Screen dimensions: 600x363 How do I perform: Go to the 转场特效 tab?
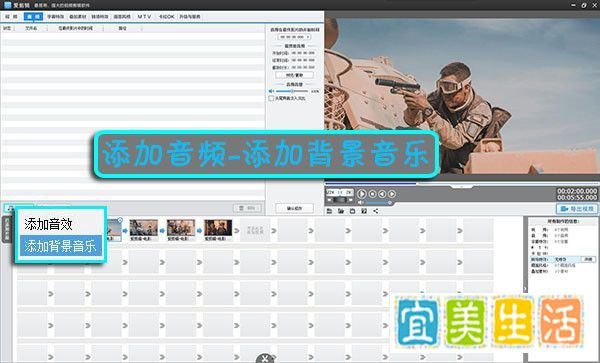coord(100,16)
